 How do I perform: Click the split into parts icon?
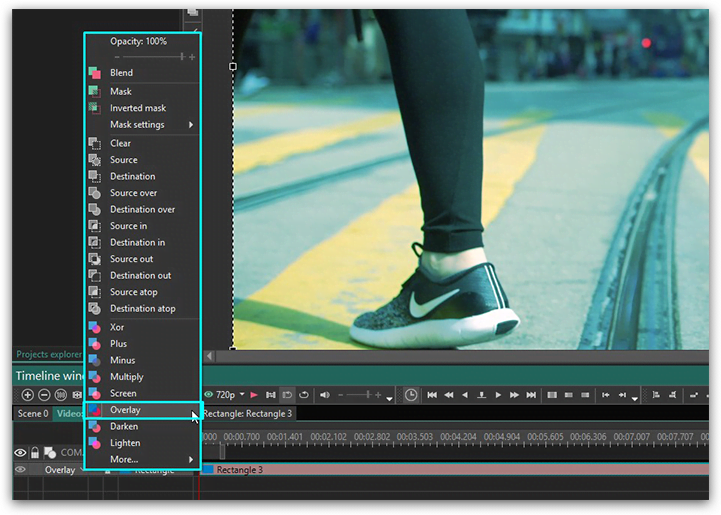tap(552, 395)
